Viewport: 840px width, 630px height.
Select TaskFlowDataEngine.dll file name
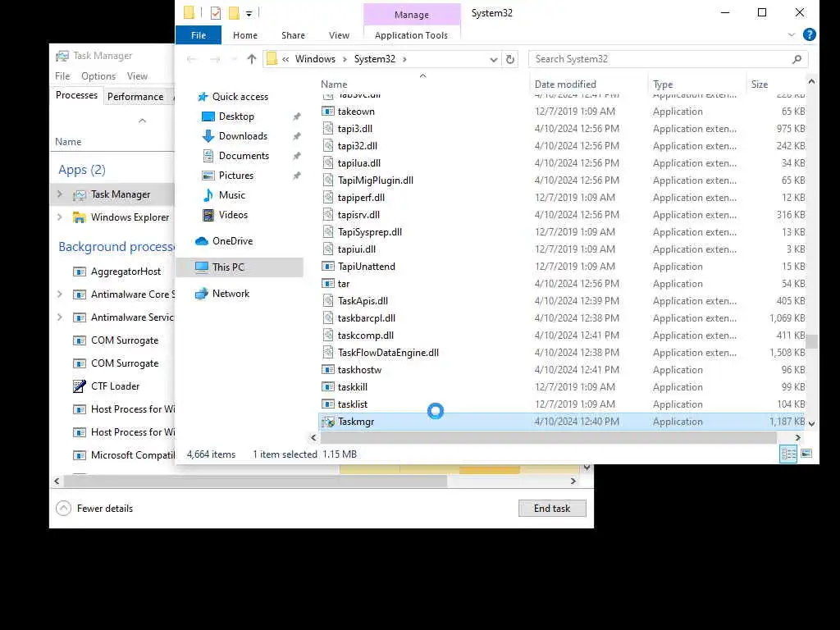(x=388, y=353)
